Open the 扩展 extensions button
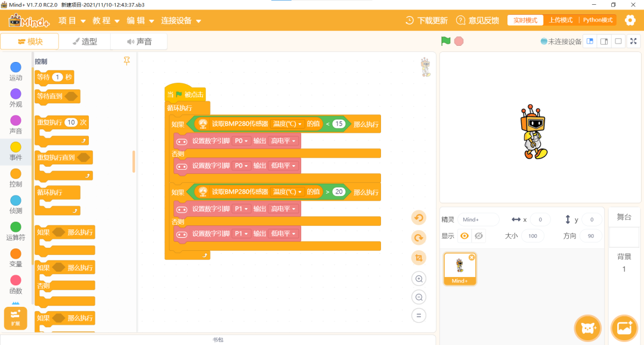 [16, 318]
